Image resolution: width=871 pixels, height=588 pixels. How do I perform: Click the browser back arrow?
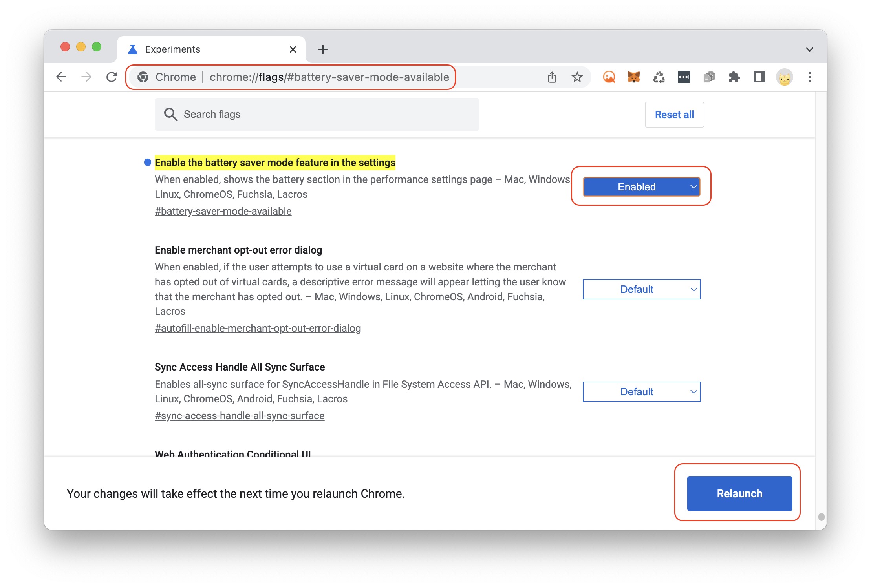click(x=61, y=77)
